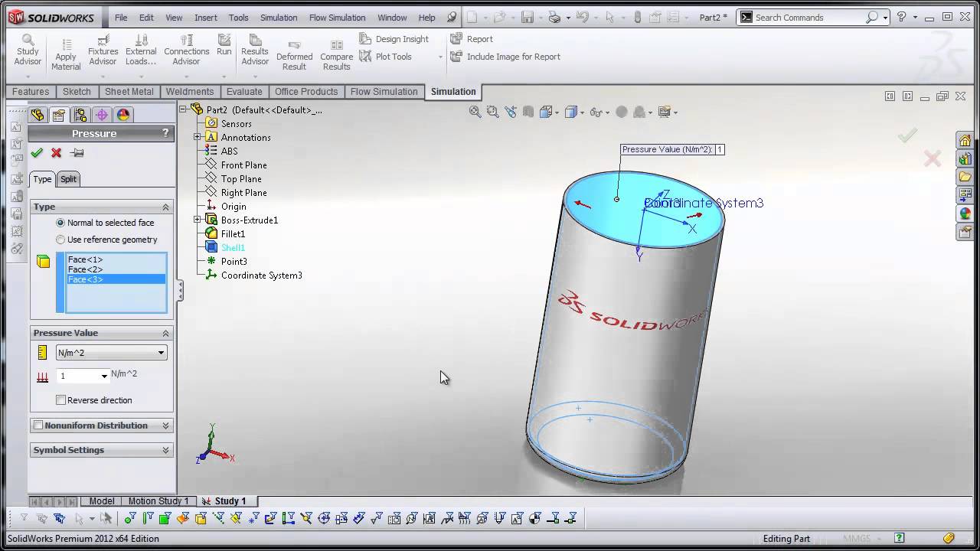Enable Nonuniform Distribution checkbox
The width and height of the screenshot is (980, 551).
[38, 425]
